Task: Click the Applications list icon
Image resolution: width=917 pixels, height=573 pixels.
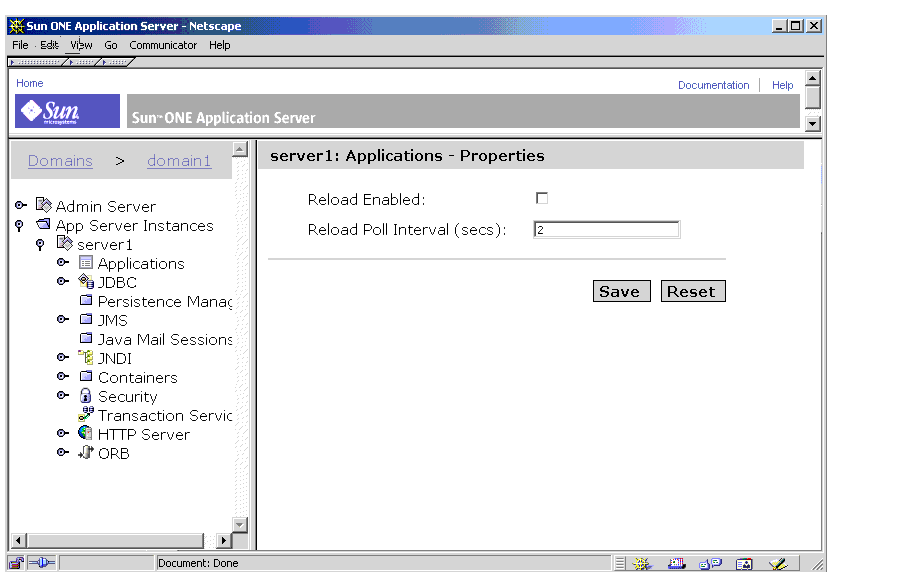Action: pos(86,263)
